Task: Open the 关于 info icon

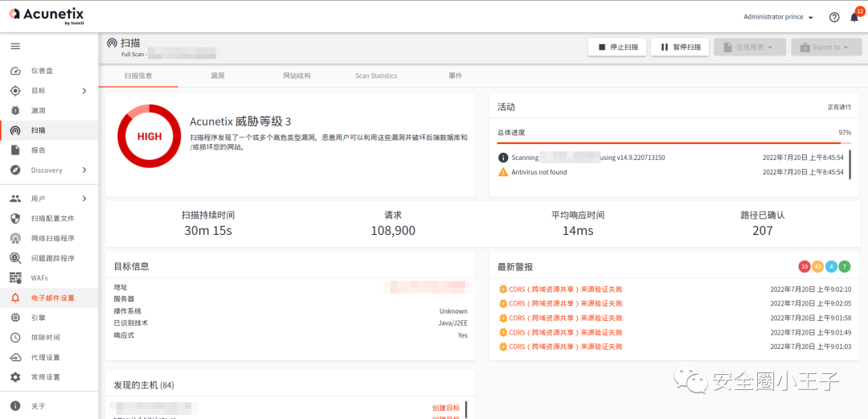Action: (x=15, y=406)
